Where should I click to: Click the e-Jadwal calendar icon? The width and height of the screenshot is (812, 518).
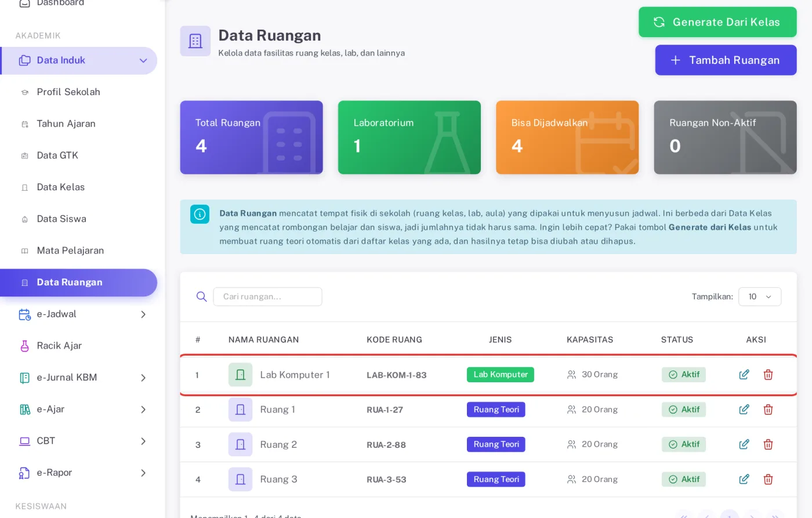click(x=24, y=314)
